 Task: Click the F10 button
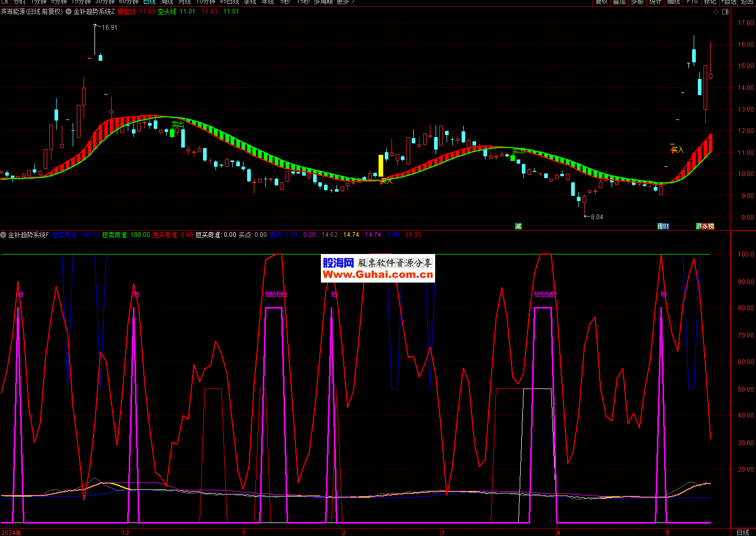[x=692, y=2]
